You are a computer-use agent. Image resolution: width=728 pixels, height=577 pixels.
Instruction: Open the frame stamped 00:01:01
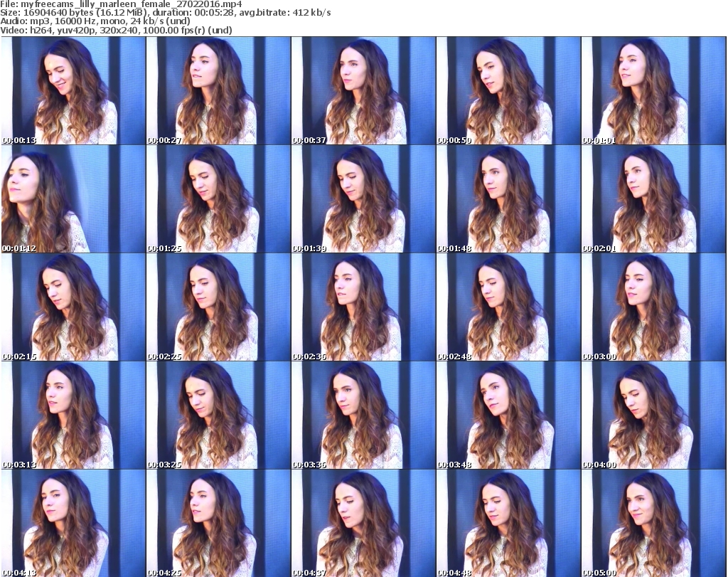tap(654, 90)
